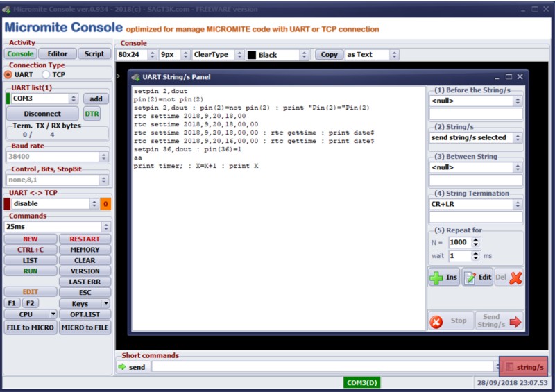Open the Black console color picker
555x392 pixels.
277,54
